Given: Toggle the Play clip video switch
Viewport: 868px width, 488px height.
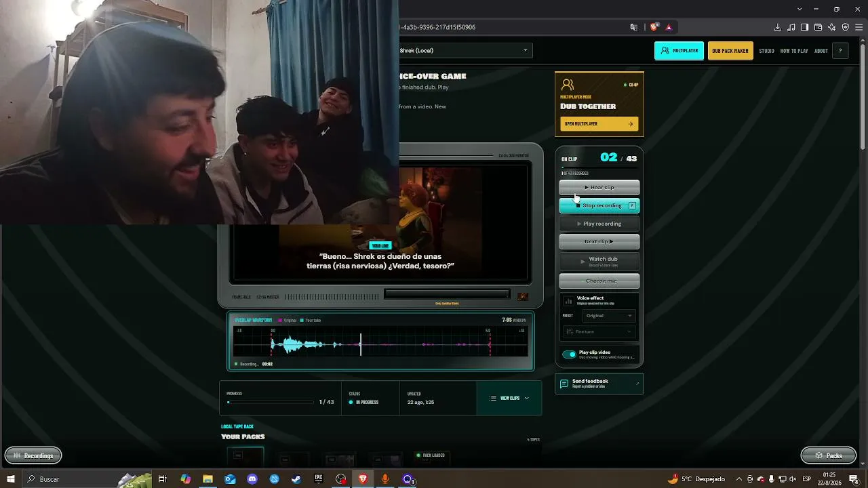Looking at the screenshot, I should point(569,354).
